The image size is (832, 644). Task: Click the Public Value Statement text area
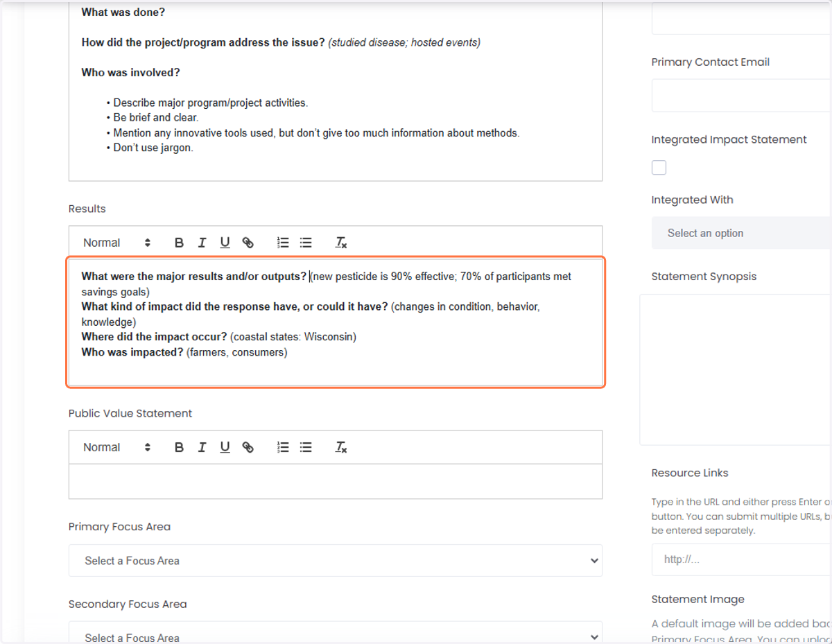(x=336, y=481)
